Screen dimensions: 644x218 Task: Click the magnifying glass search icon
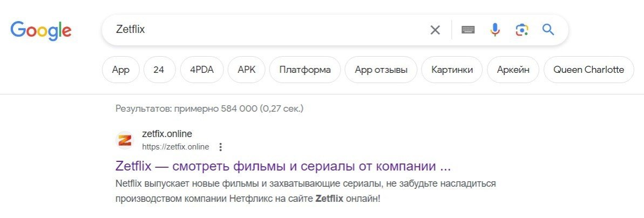tap(548, 30)
